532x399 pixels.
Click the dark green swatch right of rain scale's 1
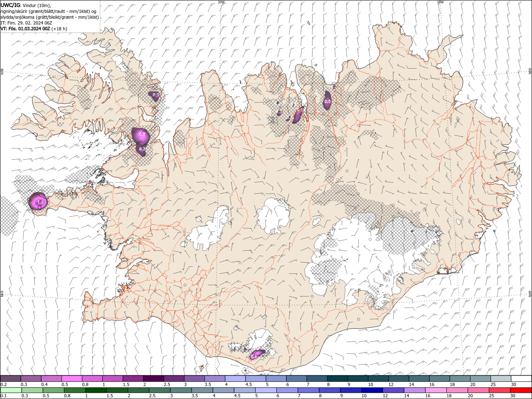tap(96, 390)
